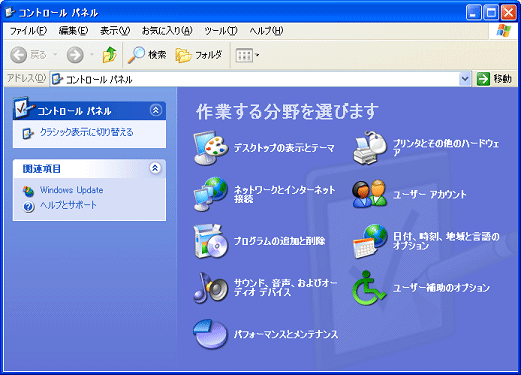
Task: Close the control panel window
Action: 509,13
